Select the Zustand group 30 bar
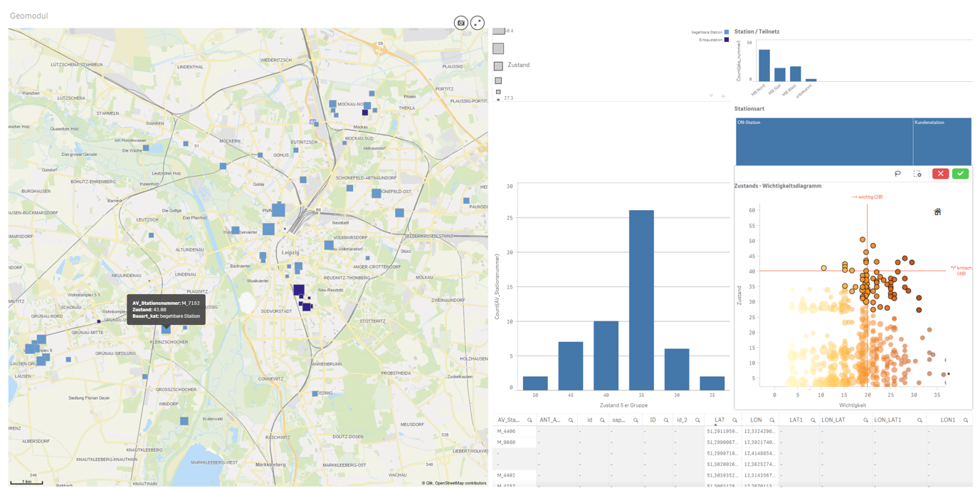 tap(677, 369)
